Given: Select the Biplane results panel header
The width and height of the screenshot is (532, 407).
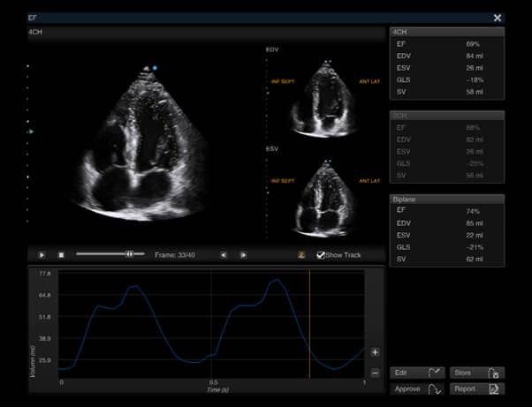Looking at the screenshot, I should click(447, 199).
